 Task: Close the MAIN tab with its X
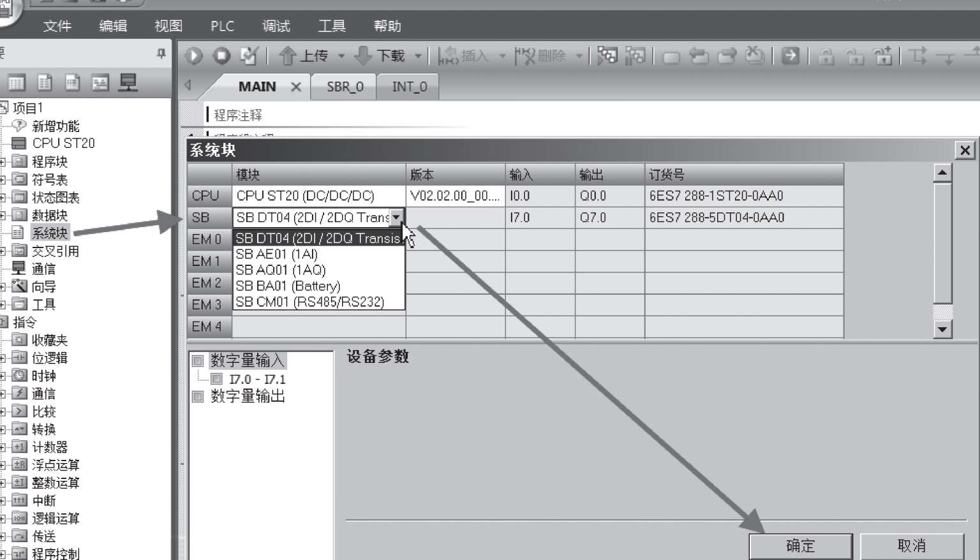pos(296,87)
